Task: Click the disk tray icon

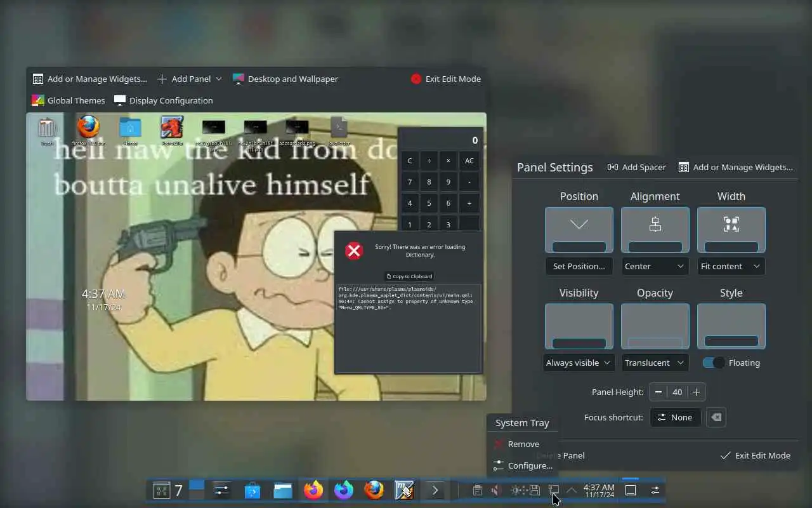Action: point(535,490)
